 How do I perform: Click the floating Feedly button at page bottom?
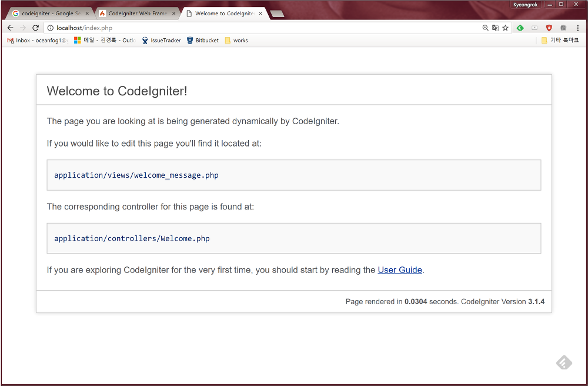pos(564,362)
